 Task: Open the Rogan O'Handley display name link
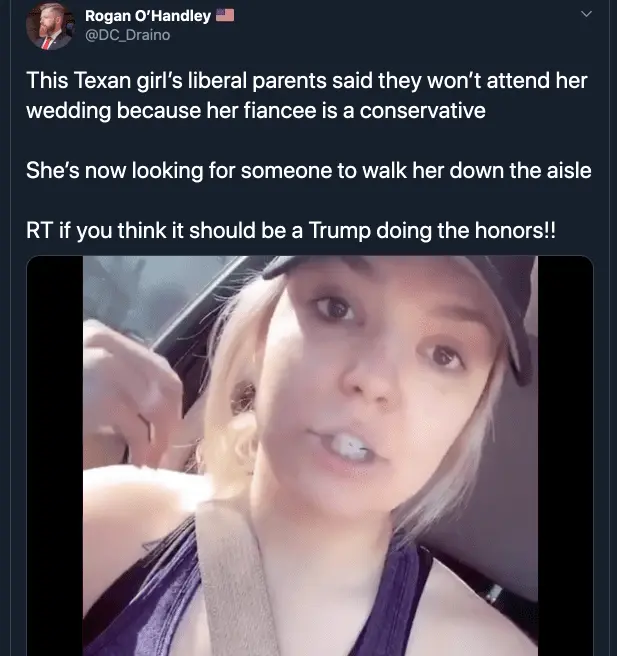pyautogui.click(x=148, y=15)
